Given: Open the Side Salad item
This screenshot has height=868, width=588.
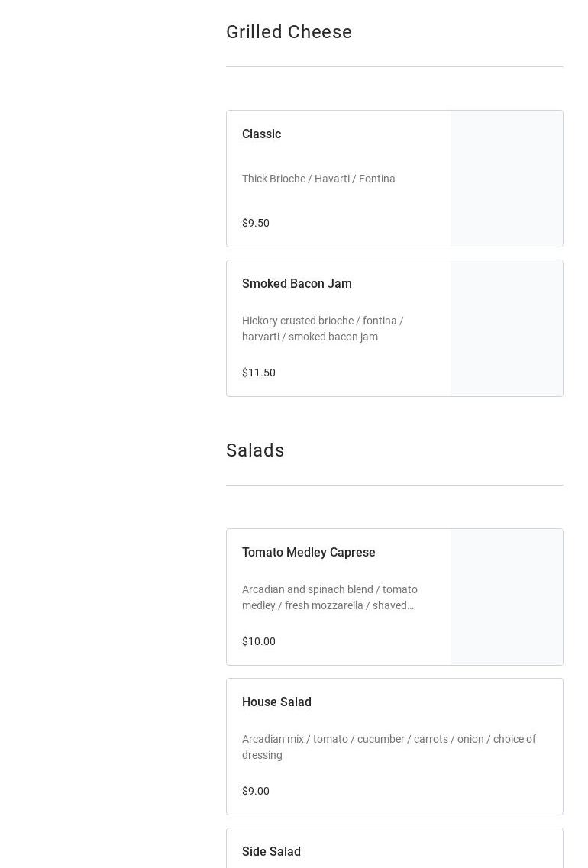Looking at the screenshot, I should click(x=271, y=852).
